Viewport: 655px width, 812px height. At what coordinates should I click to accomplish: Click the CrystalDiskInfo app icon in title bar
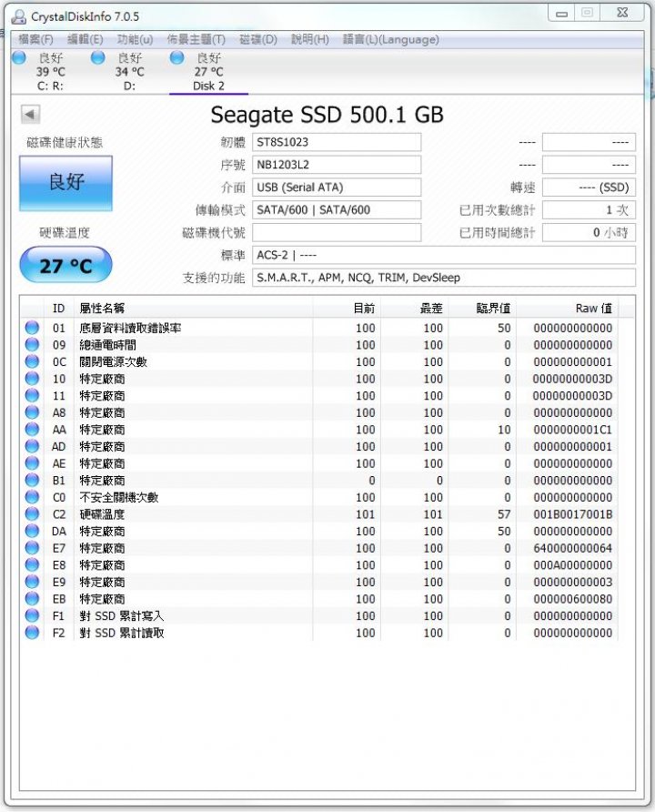tap(19, 16)
